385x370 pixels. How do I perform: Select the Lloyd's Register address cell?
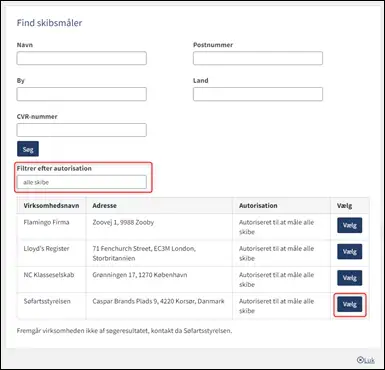pyautogui.click(x=159, y=253)
